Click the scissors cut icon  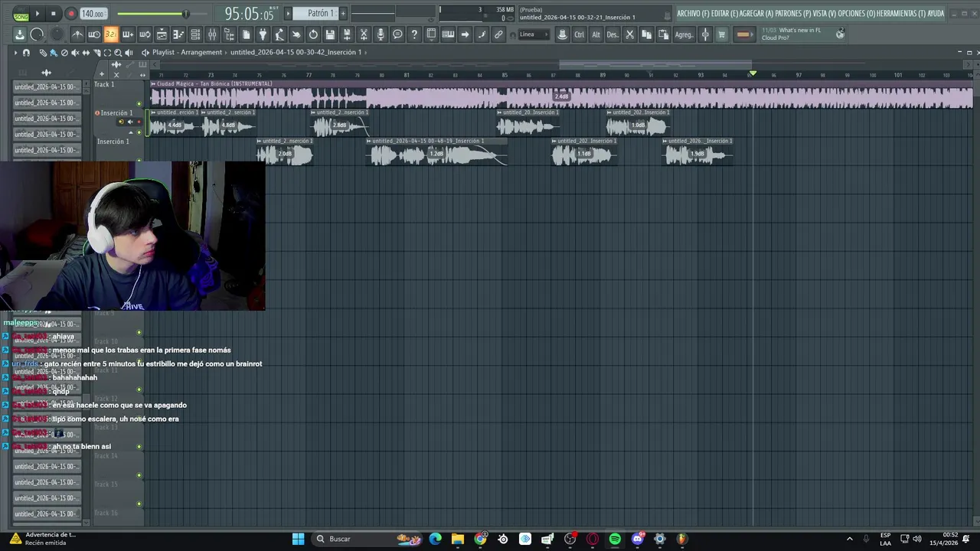point(629,34)
